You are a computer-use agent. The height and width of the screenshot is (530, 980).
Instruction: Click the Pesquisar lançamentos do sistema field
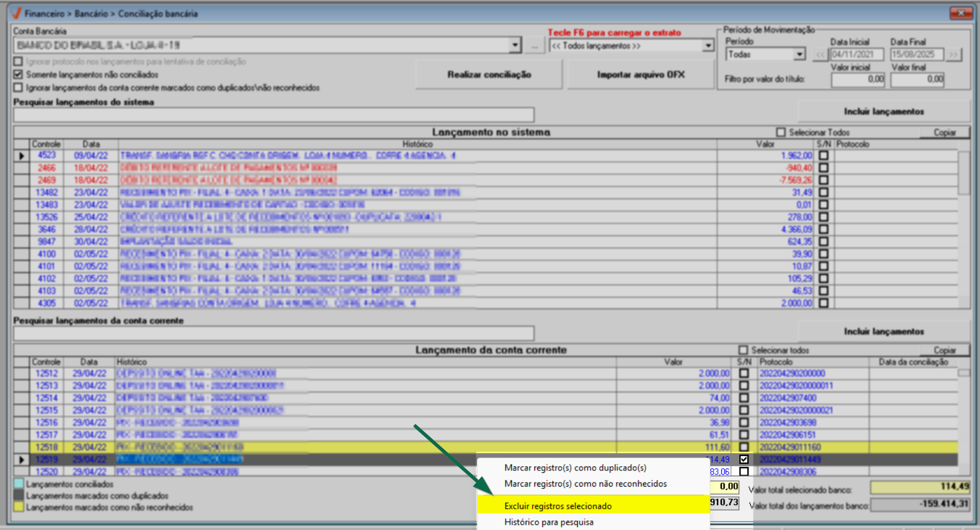[273, 115]
